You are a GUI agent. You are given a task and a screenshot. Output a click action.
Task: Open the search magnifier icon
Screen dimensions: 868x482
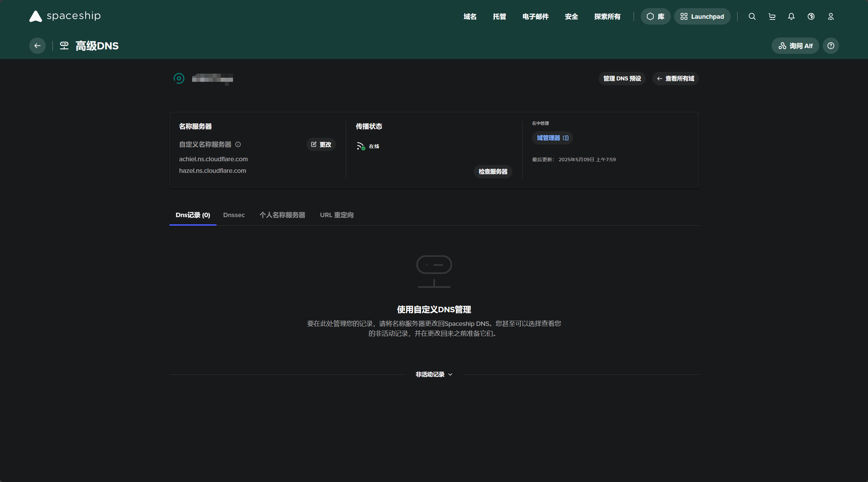(x=752, y=16)
